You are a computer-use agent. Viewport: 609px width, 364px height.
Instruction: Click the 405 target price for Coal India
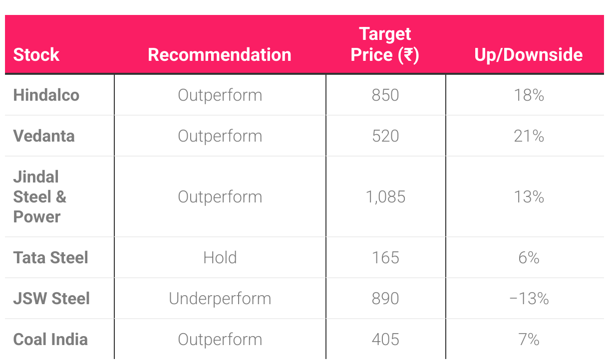pyautogui.click(x=385, y=340)
